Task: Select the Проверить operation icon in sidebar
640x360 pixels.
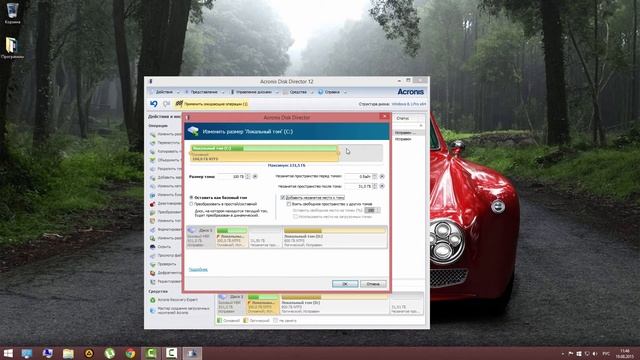Action: point(153,264)
